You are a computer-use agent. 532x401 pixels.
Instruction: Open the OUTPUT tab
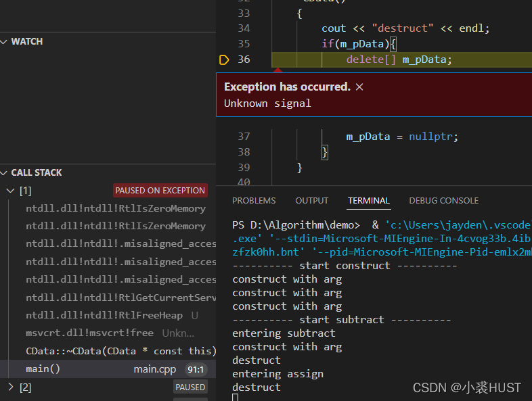click(311, 201)
